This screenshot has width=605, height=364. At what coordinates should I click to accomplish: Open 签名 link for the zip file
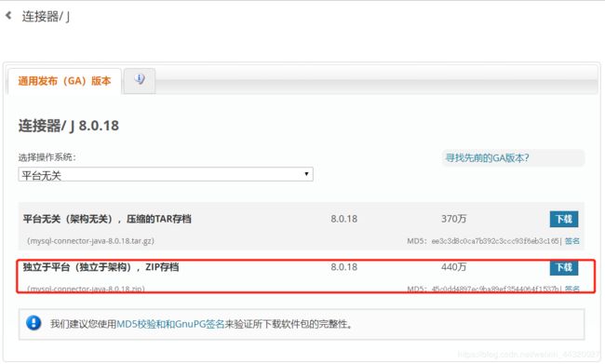click(571, 289)
